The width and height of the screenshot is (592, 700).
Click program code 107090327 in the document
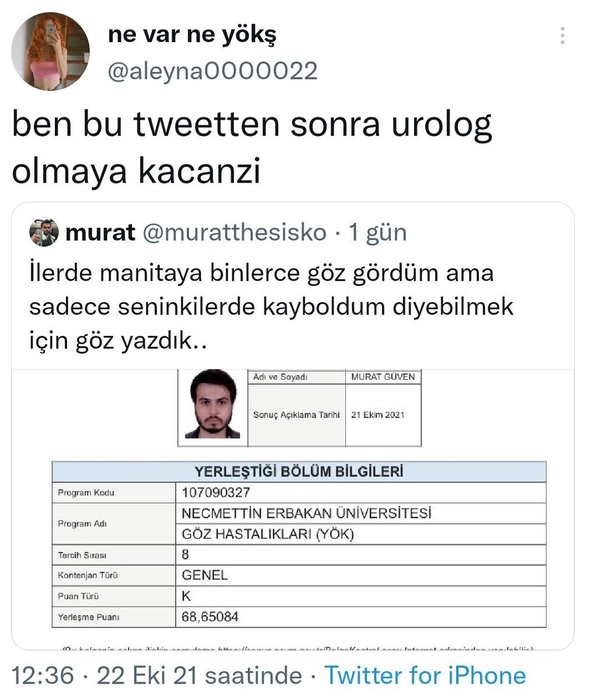tap(216, 493)
